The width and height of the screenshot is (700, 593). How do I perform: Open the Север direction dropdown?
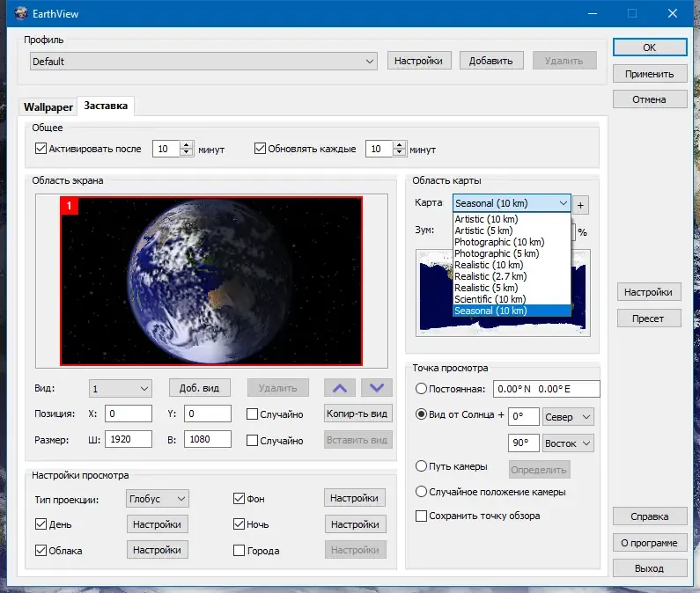[x=568, y=416]
